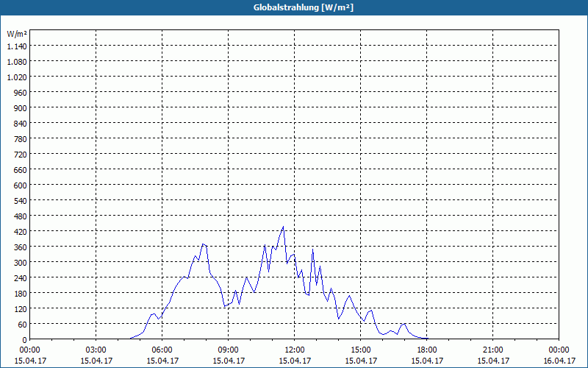Select the 300 y-axis tick label
This screenshot has height=368, width=588.
click(x=21, y=263)
